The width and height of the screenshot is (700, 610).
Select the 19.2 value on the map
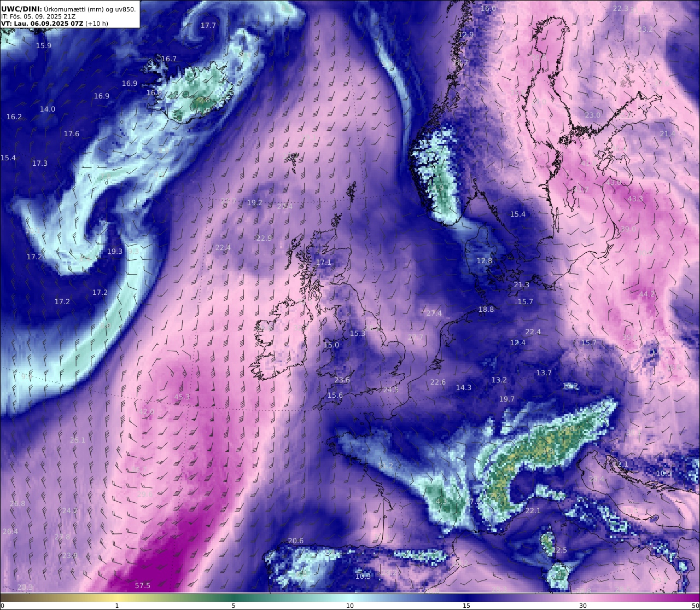pos(255,203)
